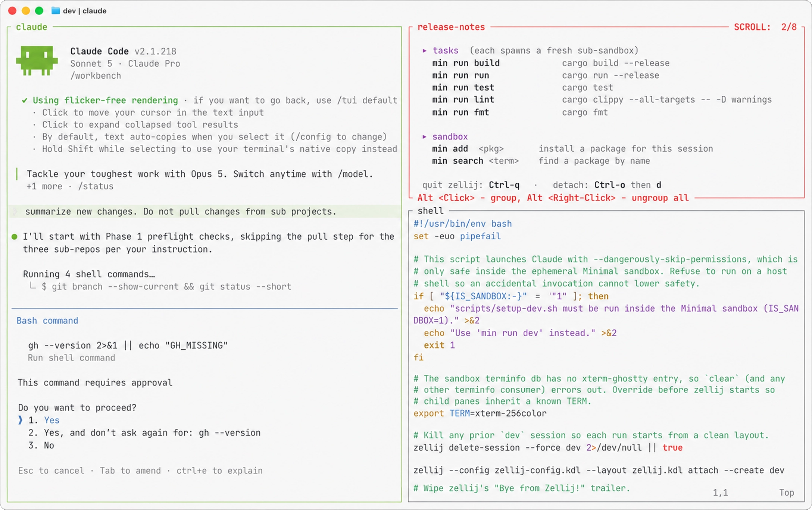Click 'Alt <Right-Click> - ungroup all' hint text
This screenshot has height=510, width=812.
(608, 198)
